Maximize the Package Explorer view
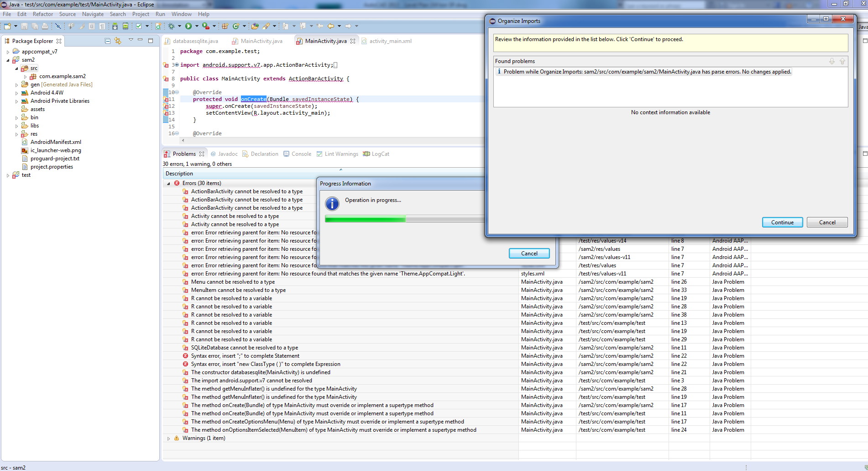 click(x=151, y=41)
